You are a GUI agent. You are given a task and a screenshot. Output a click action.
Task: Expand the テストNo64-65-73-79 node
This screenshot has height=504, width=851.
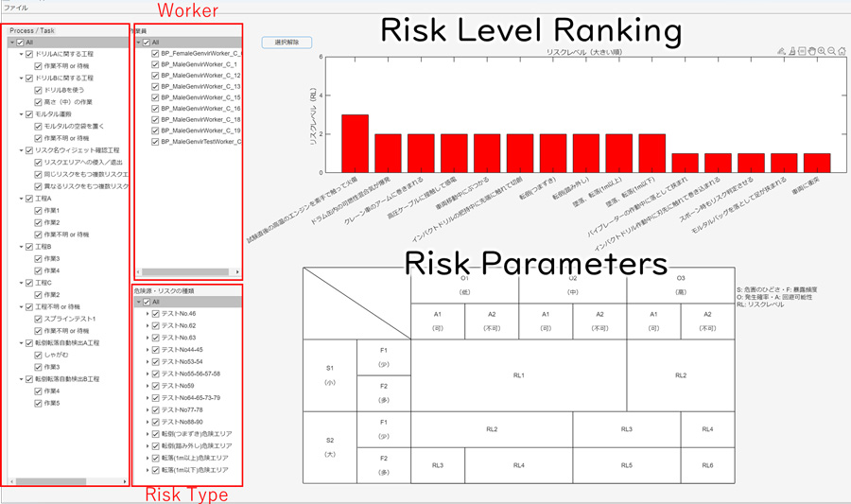pos(148,398)
